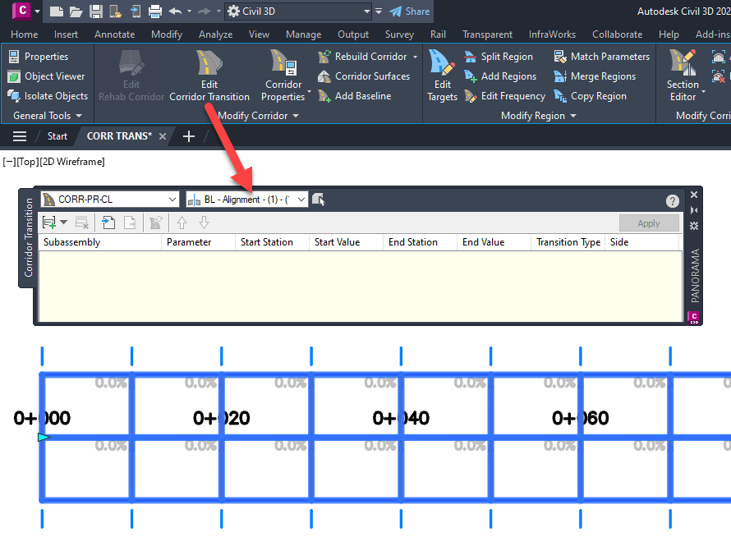Expand the General Tools panel

coord(48,116)
